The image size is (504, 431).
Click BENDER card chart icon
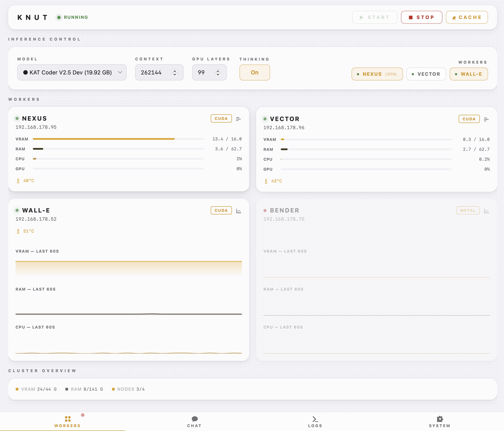(x=486, y=211)
